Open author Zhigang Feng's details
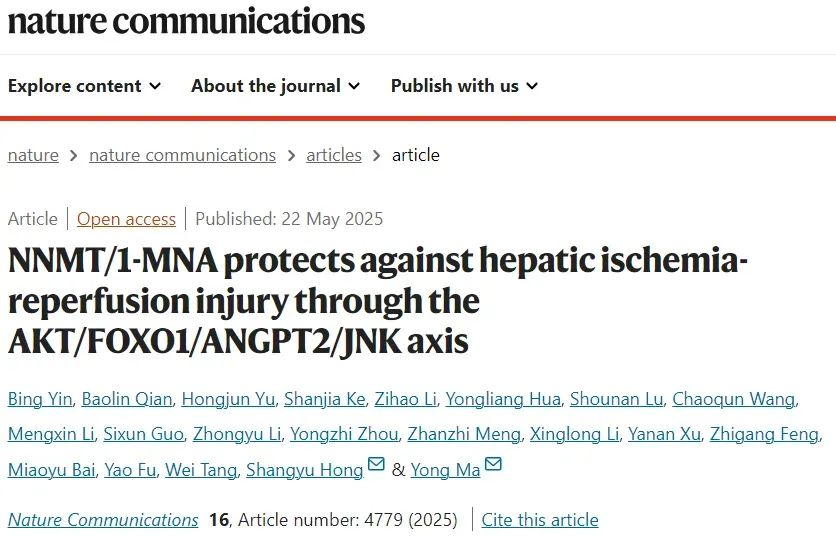 (x=763, y=434)
